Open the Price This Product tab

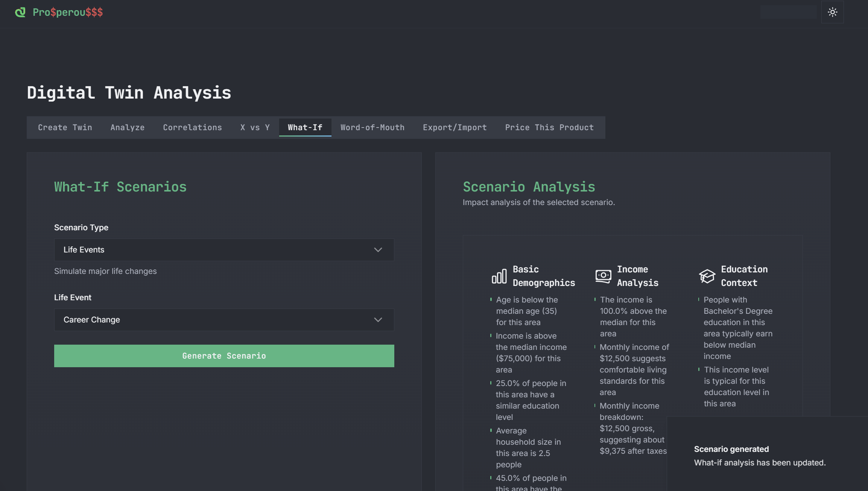549,128
